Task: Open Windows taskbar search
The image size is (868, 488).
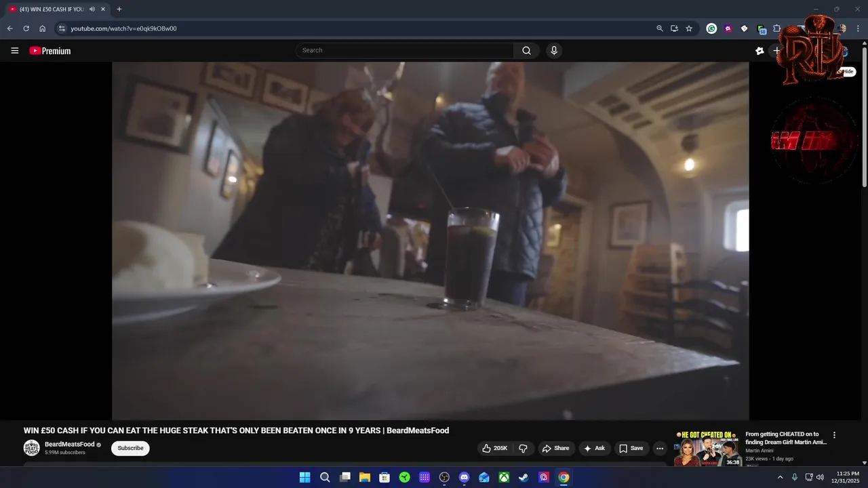Action: pyautogui.click(x=325, y=477)
